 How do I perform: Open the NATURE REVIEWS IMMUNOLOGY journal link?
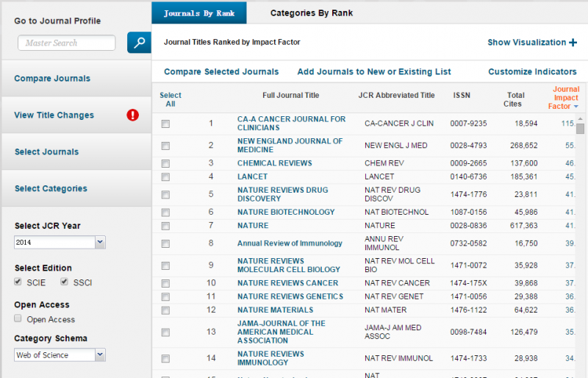[270, 358]
